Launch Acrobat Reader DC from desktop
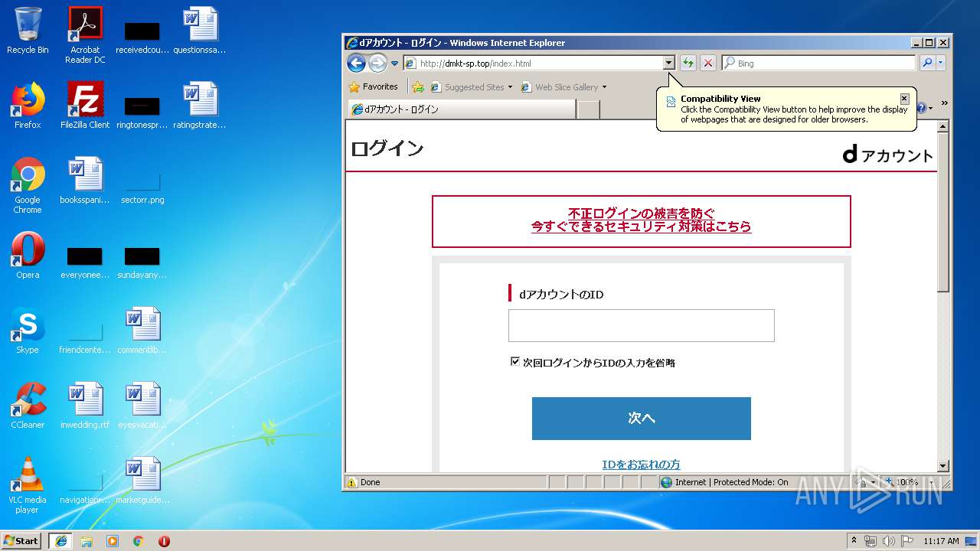This screenshot has width=980, height=551. point(85,35)
